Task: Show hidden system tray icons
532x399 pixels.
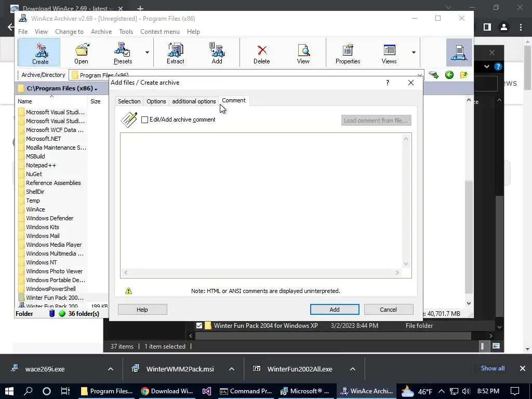Action: [x=442, y=391]
